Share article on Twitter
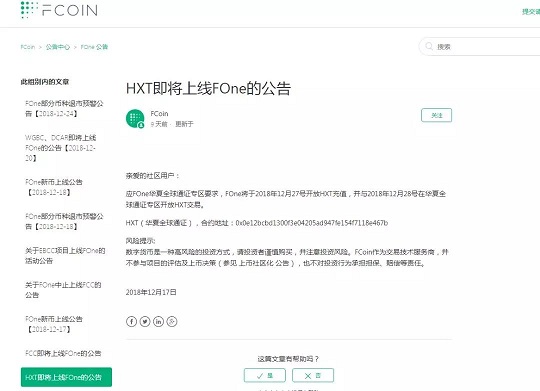Viewport: 540px width, 391px height. (145, 321)
